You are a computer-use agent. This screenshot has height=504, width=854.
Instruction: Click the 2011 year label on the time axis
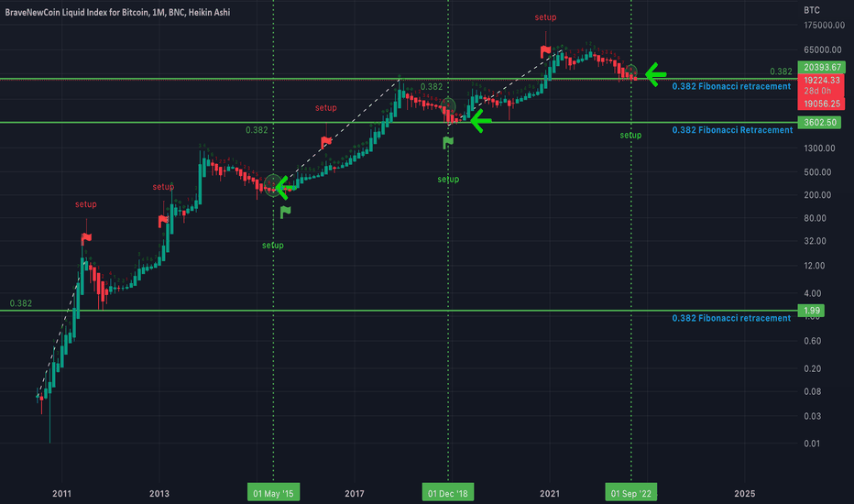(x=61, y=494)
